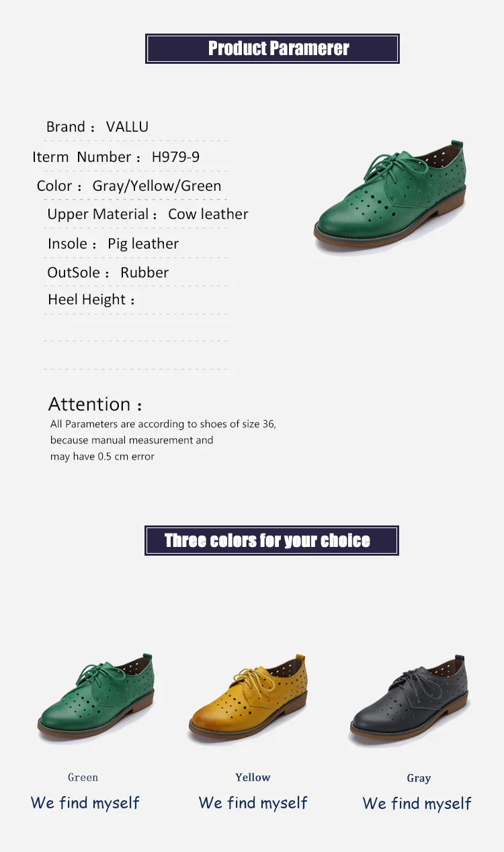Click the Color Gray/Yellow/Green line

(129, 186)
